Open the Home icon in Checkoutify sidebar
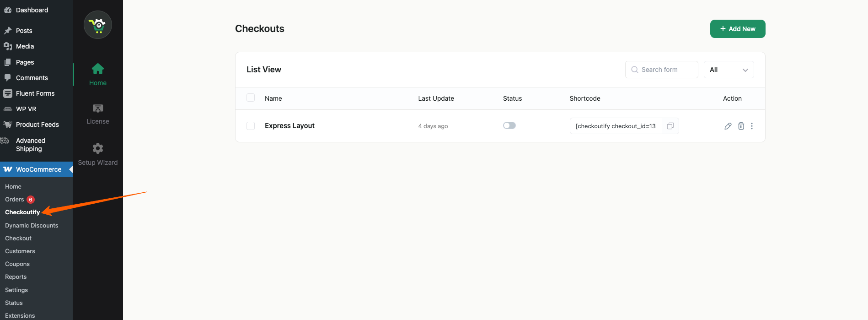Screen dimensions: 868x320 click(x=98, y=69)
